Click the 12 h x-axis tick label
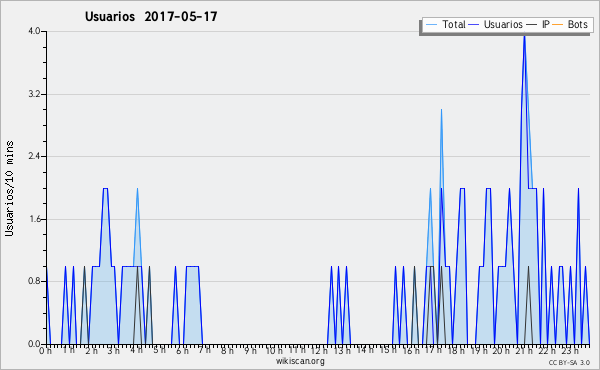This screenshot has height=370, width=600. (318, 350)
